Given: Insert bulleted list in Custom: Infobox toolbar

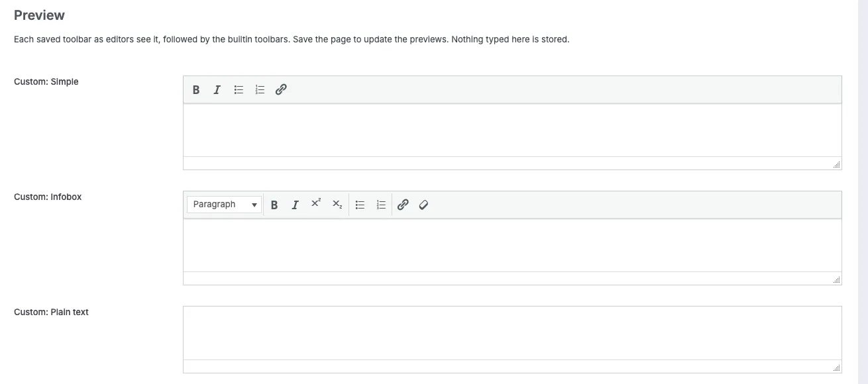Looking at the screenshot, I should (x=360, y=205).
